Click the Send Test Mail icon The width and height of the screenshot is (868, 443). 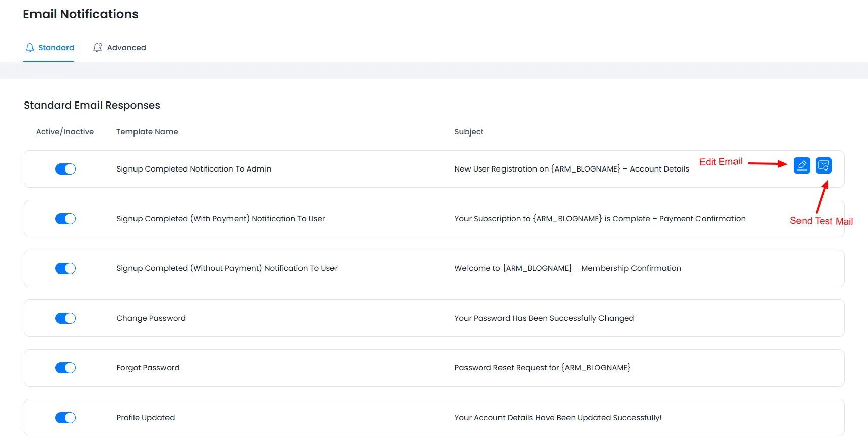coord(823,165)
